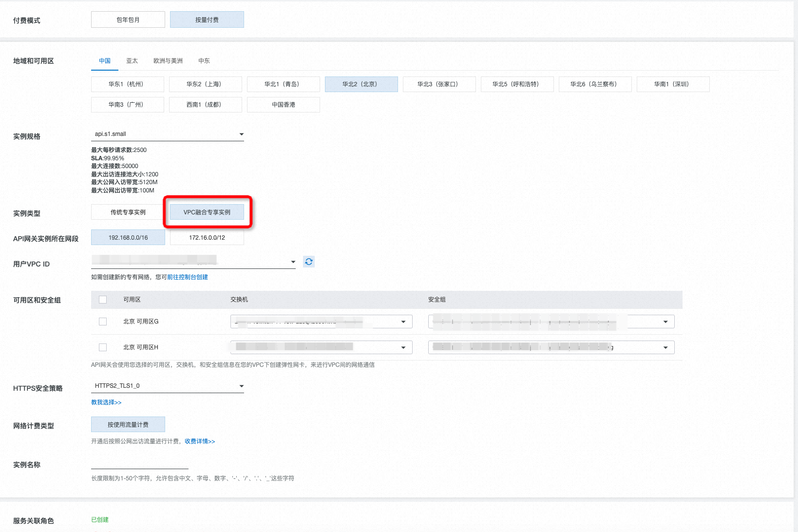The width and height of the screenshot is (798, 532).
Task: Choose region 西南1（成都）
Action: (x=206, y=105)
